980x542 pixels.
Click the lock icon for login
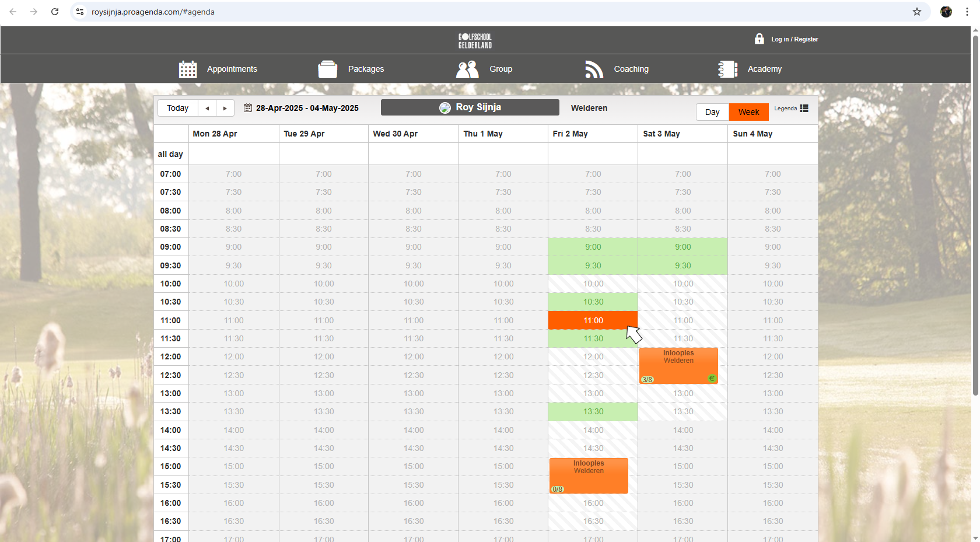[759, 39]
